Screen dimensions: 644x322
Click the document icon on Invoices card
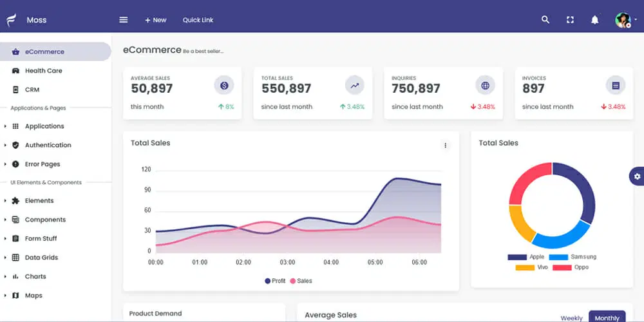(x=616, y=86)
